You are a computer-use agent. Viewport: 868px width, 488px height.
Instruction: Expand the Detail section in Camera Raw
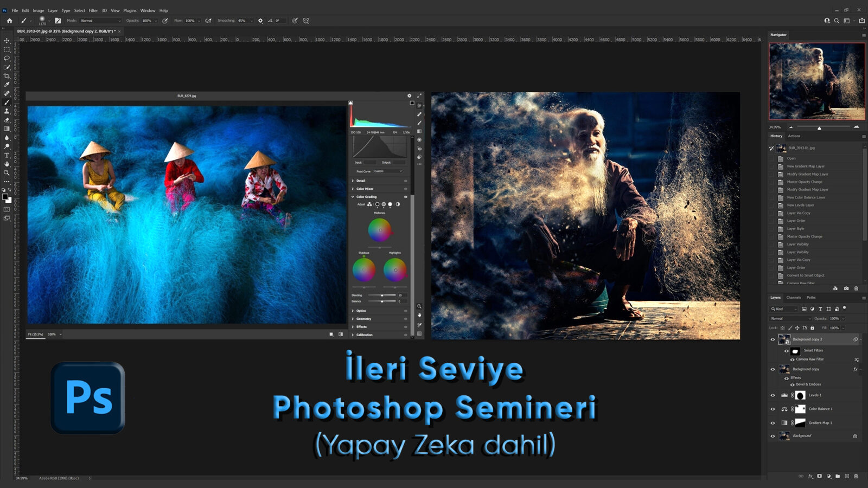tap(361, 181)
